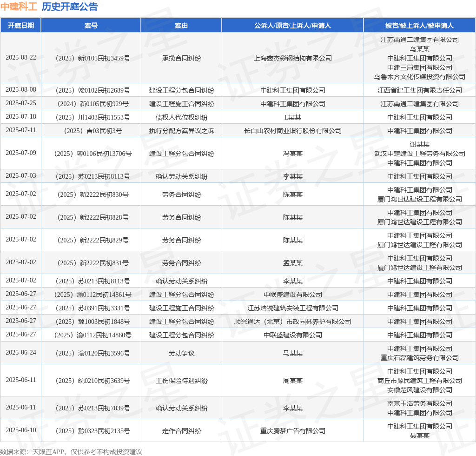Click defendant 谢某某
The height and width of the screenshot is (456, 476).
[420, 144]
